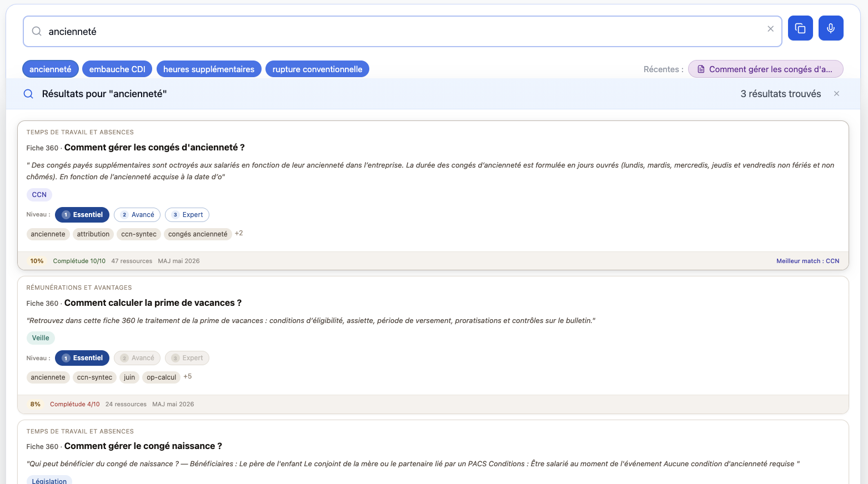The width and height of the screenshot is (868, 484).
Task: Expand the +2 hidden tags
Action: pos(239,234)
